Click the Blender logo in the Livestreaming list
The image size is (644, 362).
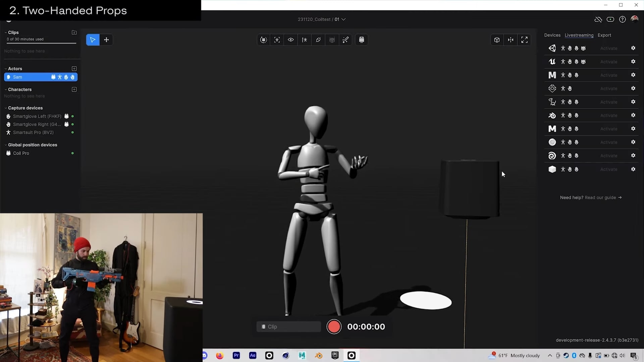[x=552, y=115]
